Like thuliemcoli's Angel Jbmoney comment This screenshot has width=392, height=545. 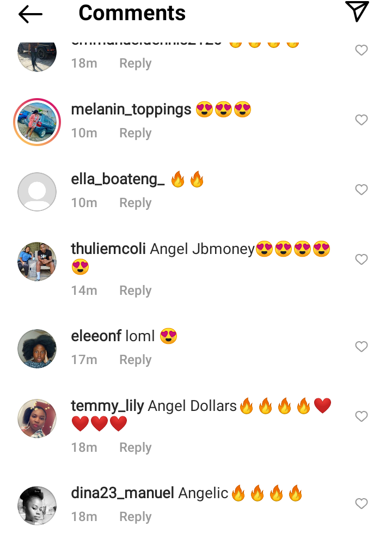tap(361, 259)
